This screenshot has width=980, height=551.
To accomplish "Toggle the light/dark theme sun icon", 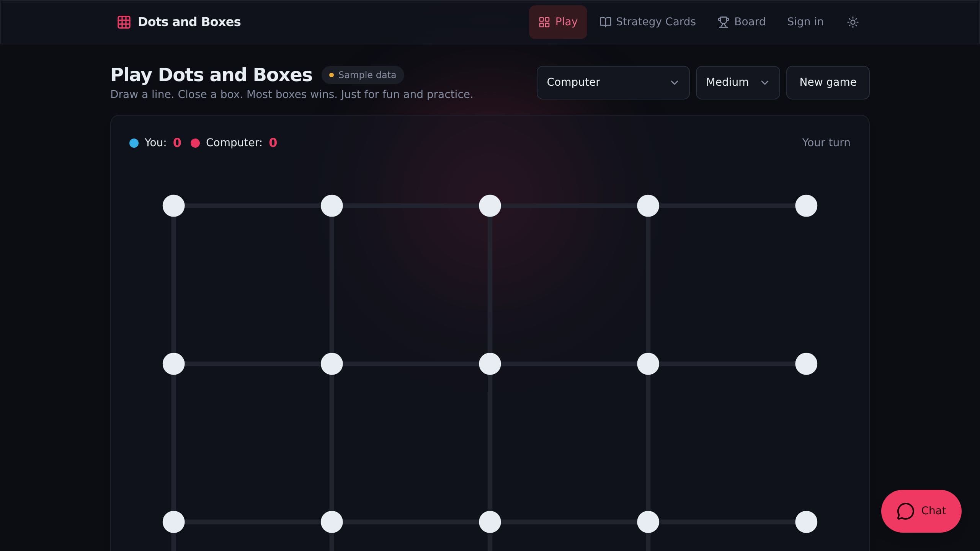I will pyautogui.click(x=853, y=22).
